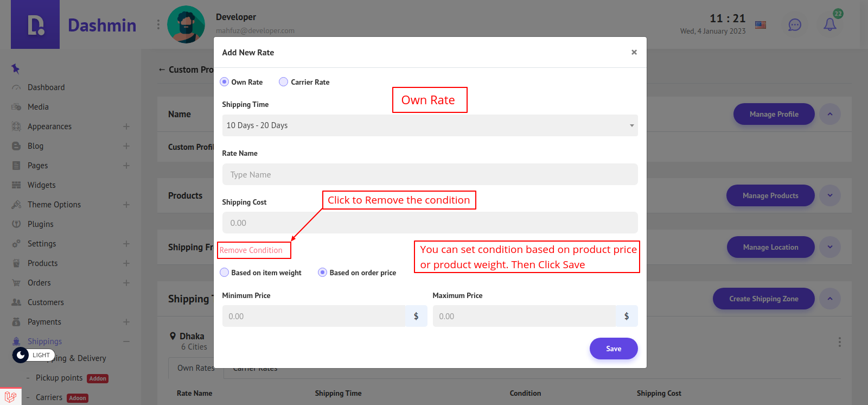
Task: Click the notification bell icon
Action: (829, 24)
